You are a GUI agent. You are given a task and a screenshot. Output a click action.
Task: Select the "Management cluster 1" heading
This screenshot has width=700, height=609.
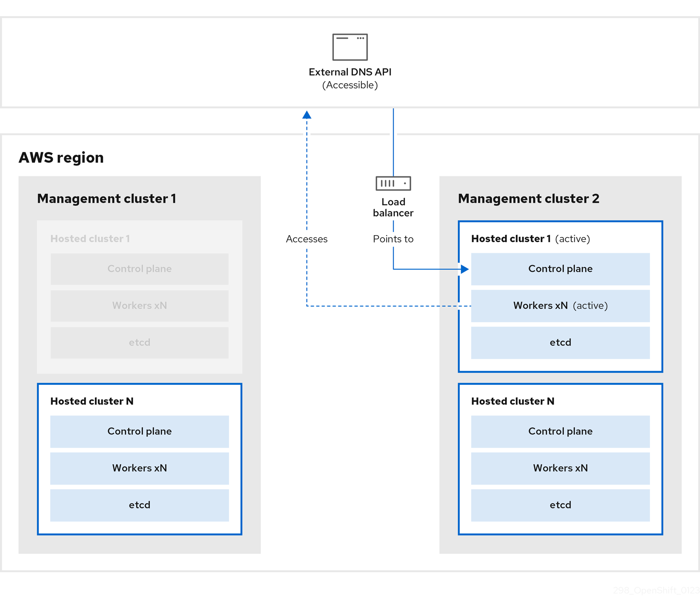[x=106, y=198]
